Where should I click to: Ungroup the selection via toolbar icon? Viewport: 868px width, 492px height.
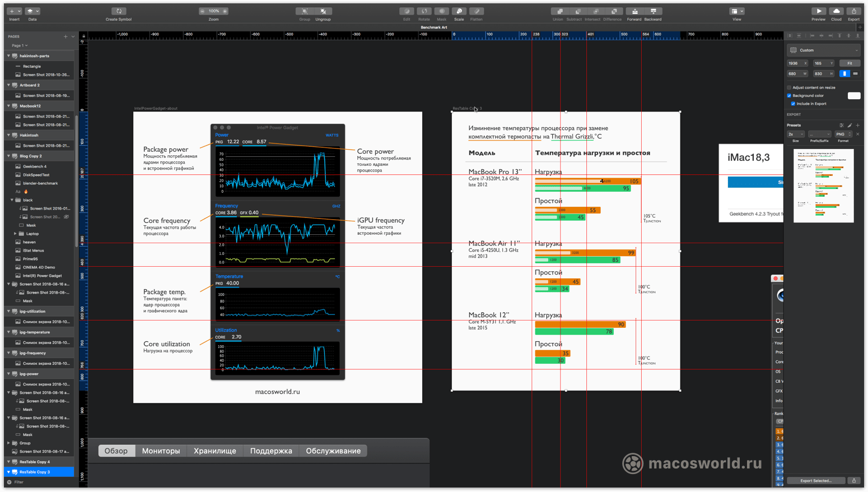point(323,11)
